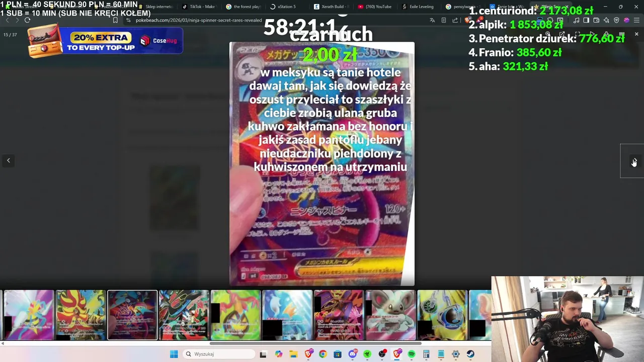The image size is (644, 362).
Task: Select the second thumbnail with orange flame card
Action: tap(80, 315)
